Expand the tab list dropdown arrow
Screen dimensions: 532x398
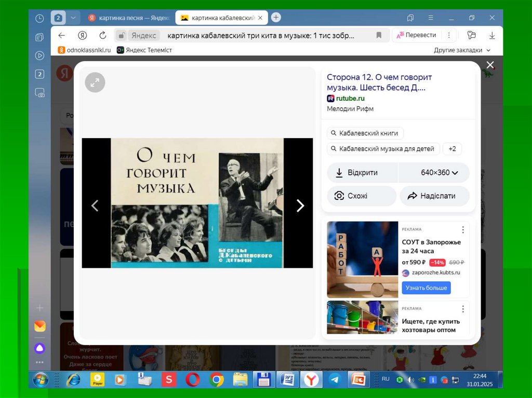pos(73,18)
